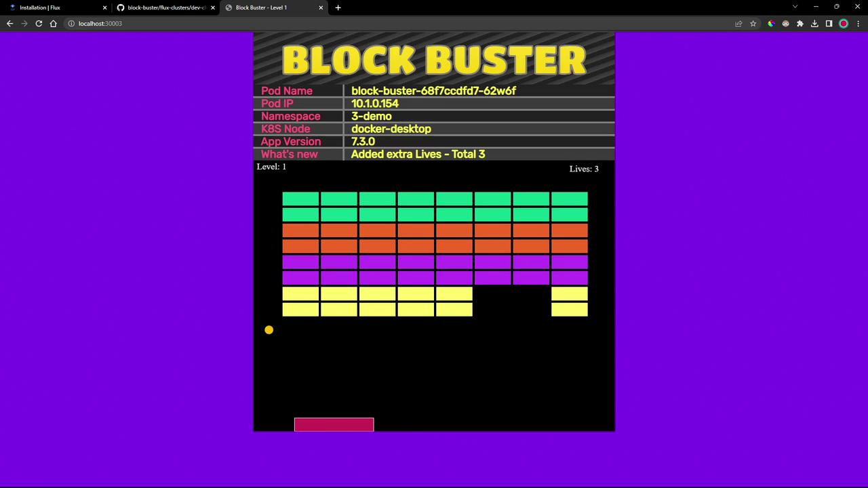Close the browser window

[x=857, y=7]
